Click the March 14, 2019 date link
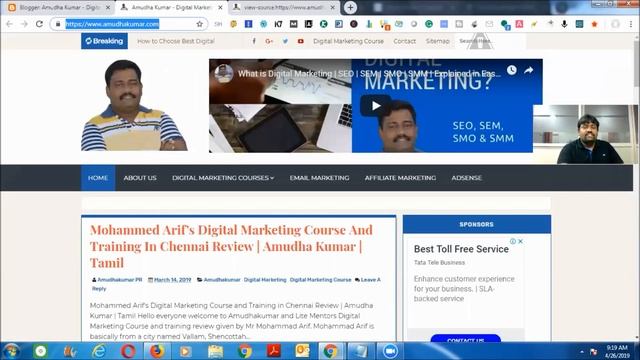This screenshot has height=360, width=640. pos(173,280)
